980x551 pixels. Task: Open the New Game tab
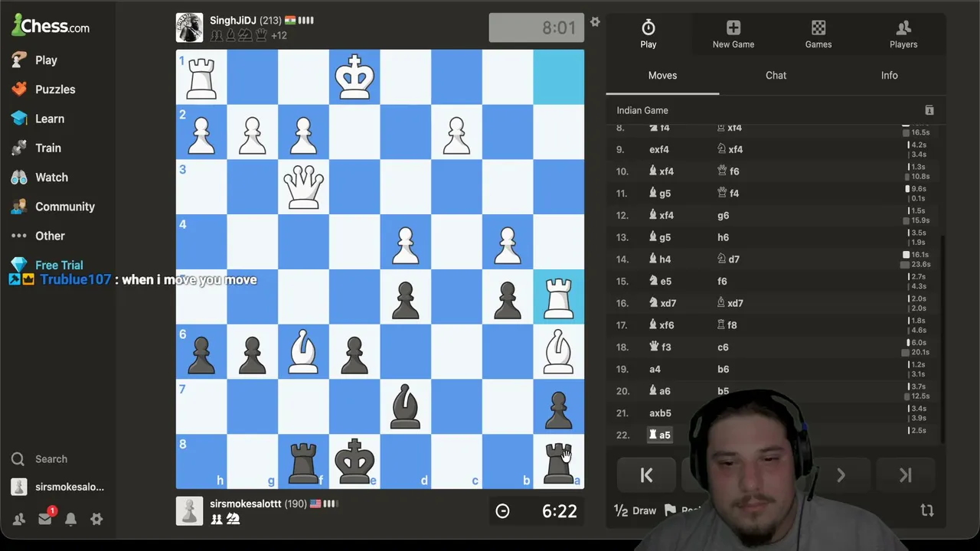point(733,34)
